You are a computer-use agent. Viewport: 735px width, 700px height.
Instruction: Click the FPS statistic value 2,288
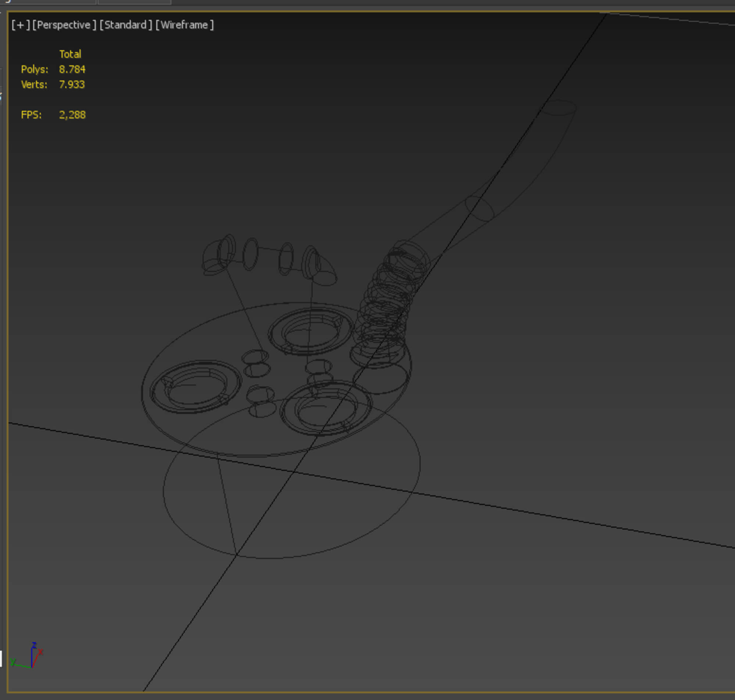click(x=72, y=115)
